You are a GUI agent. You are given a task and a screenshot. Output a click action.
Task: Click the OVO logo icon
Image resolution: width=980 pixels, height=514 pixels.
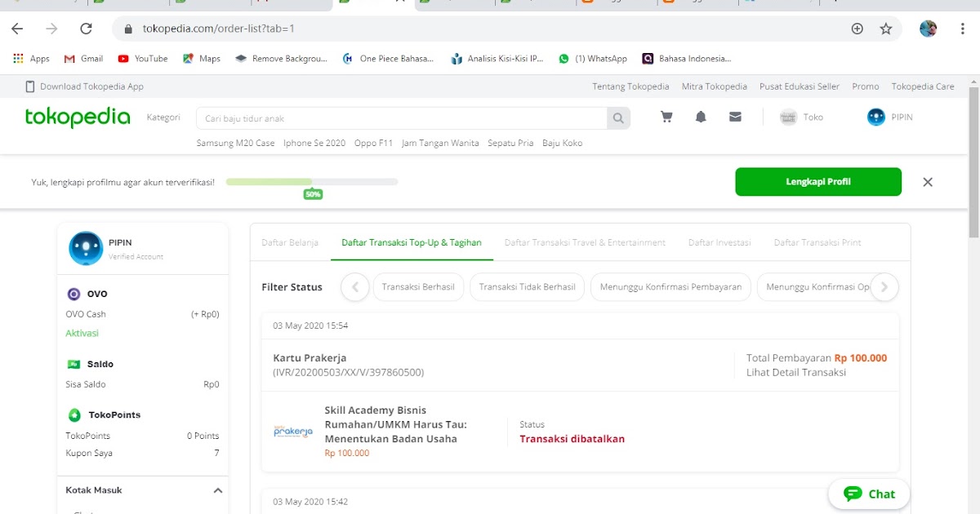click(73, 295)
